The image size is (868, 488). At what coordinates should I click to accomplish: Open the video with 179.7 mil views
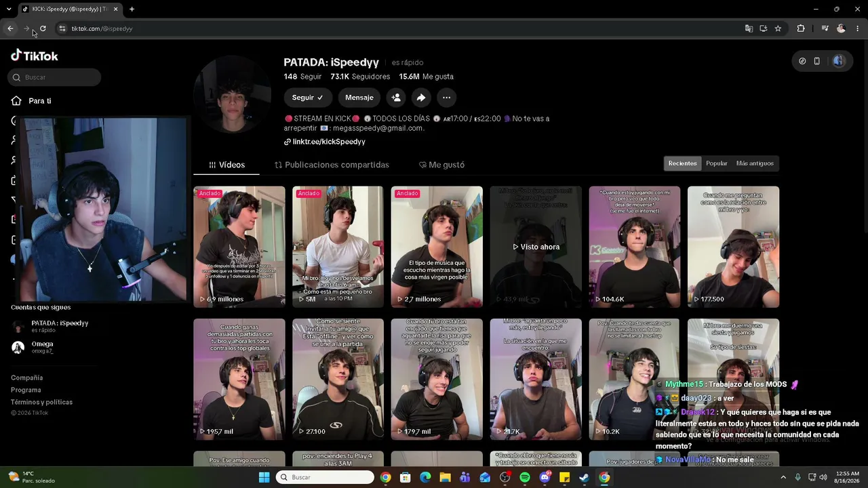437,380
